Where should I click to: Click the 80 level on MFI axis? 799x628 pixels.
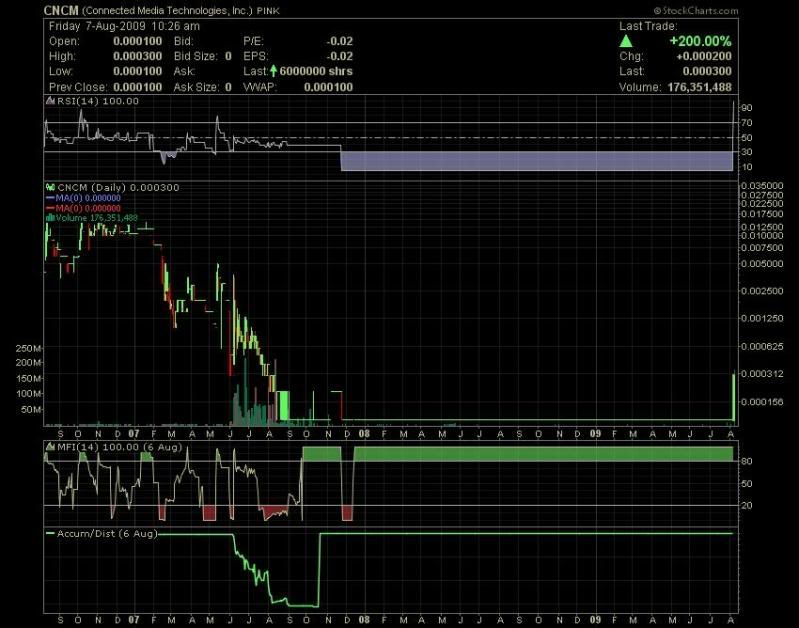747,461
